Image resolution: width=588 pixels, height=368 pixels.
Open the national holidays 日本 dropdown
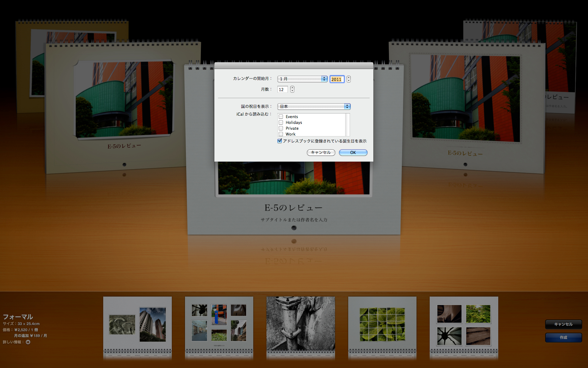coord(314,106)
